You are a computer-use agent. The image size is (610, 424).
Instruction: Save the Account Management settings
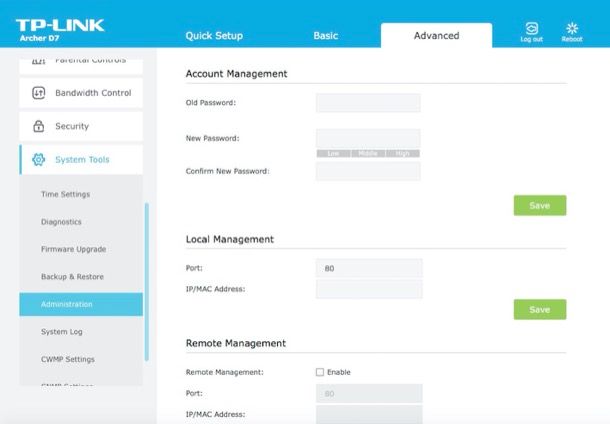tap(540, 205)
